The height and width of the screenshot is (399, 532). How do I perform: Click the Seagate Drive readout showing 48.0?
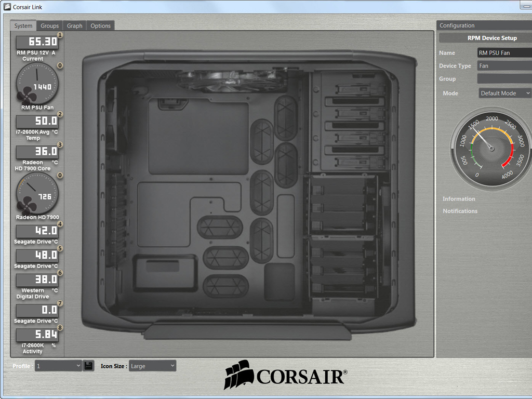(37, 256)
